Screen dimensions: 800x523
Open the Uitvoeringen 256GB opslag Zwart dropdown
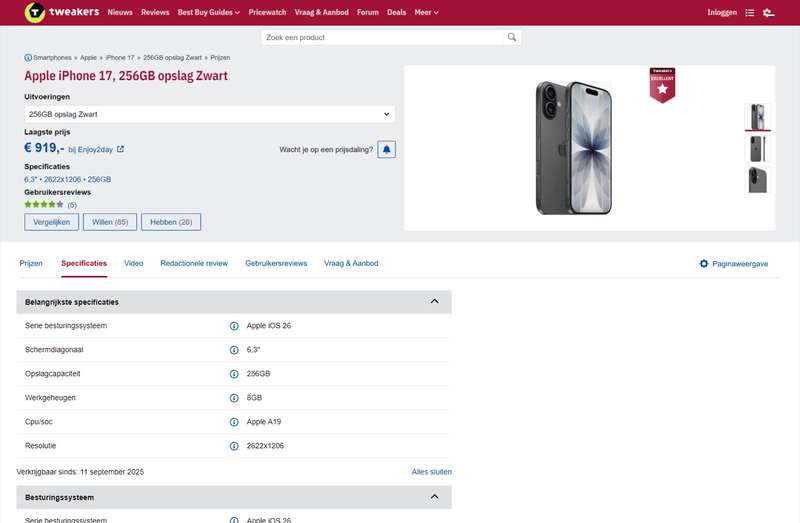(x=210, y=114)
